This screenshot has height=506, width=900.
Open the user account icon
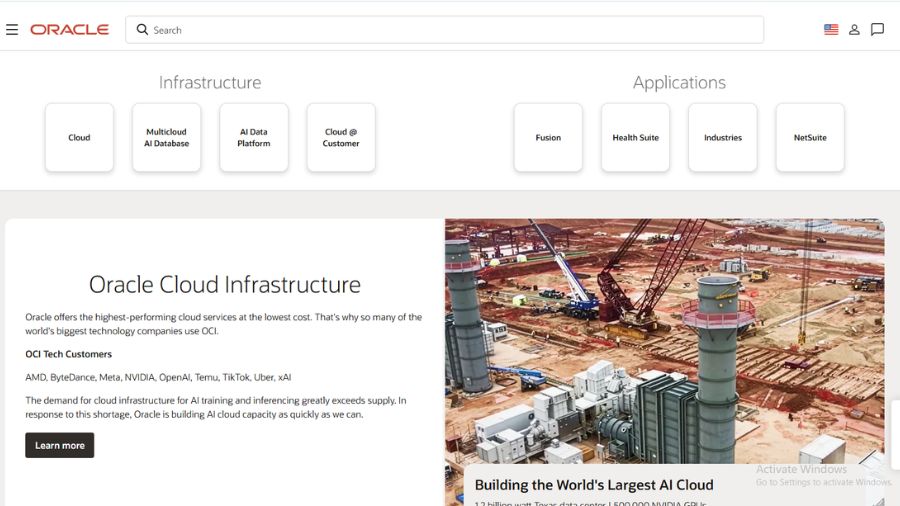[x=854, y=30]
